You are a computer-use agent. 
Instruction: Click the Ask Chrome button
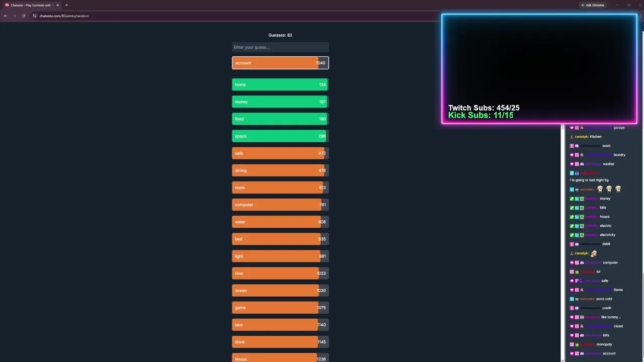tap(592, 5)
